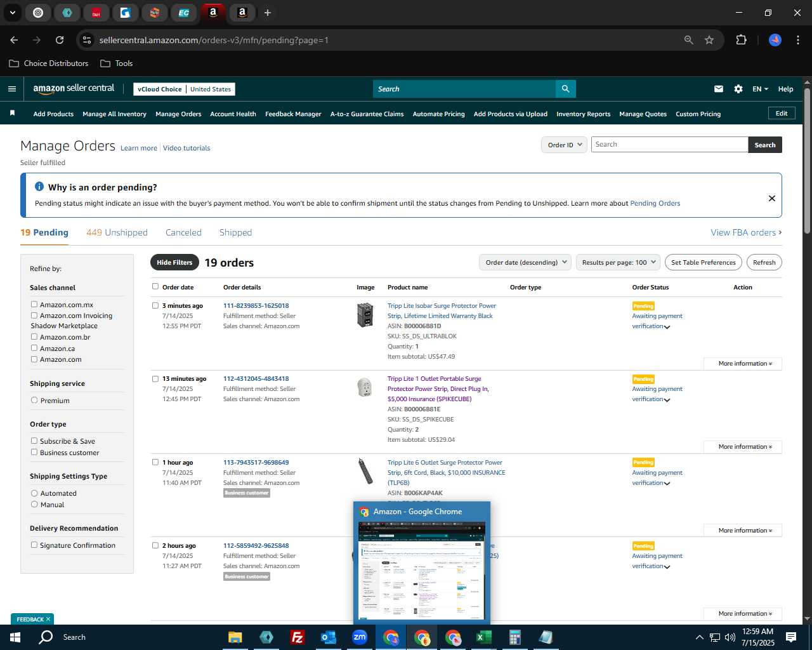Click the amazon seller central logo

74,89
